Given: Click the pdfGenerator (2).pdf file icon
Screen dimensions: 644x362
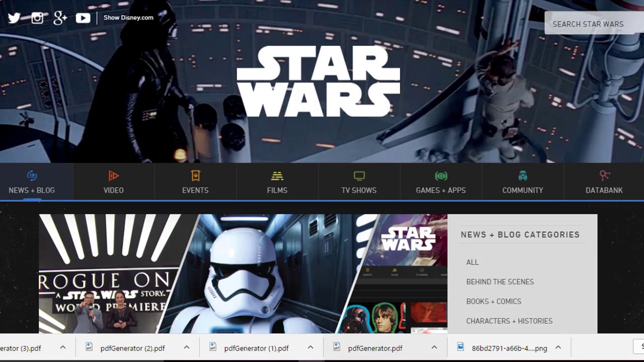Looking at the screenshot, I should tap(90, 347).
